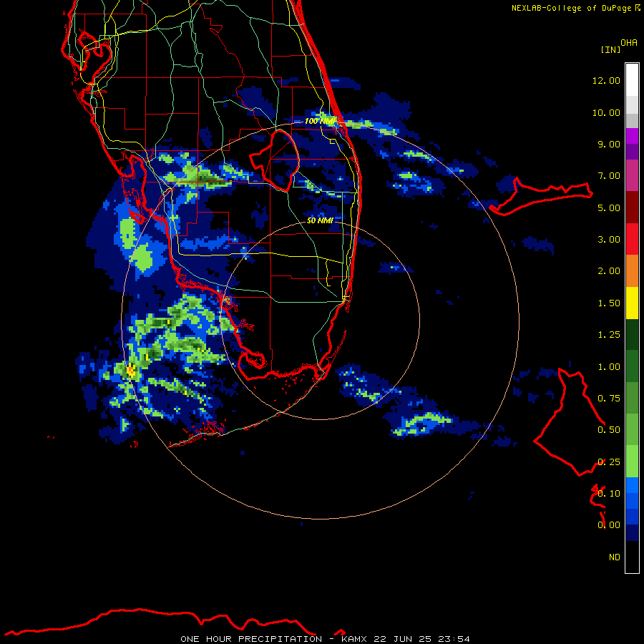The width and height of the screenshot is (644, 644).
Task: Click the 5.00 legend value
Action: 609,208
